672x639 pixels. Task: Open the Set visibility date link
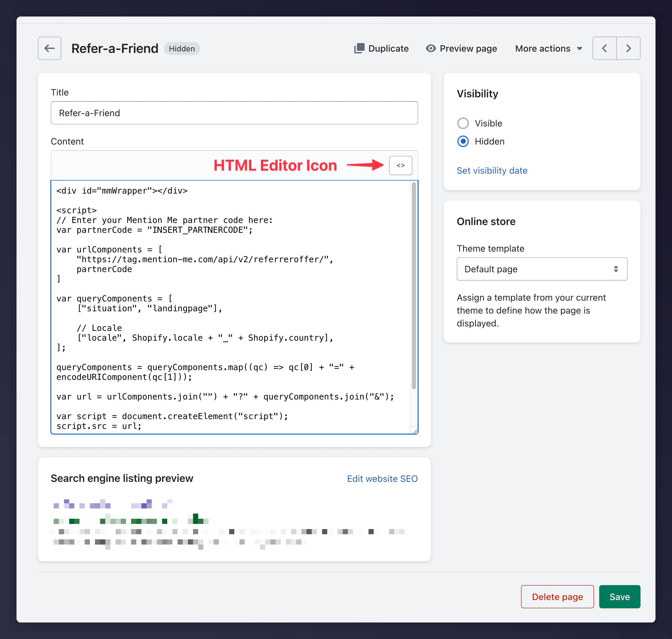point(492,170)
